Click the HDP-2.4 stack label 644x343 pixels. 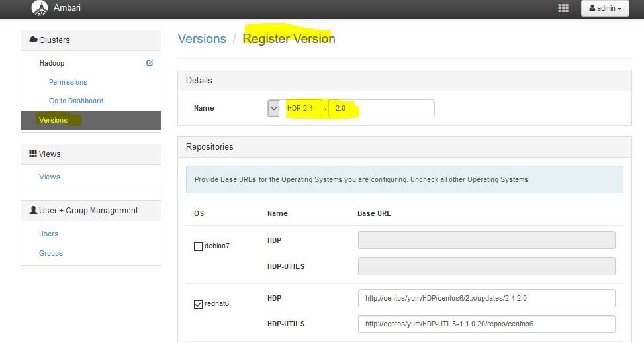pos(300,108)
